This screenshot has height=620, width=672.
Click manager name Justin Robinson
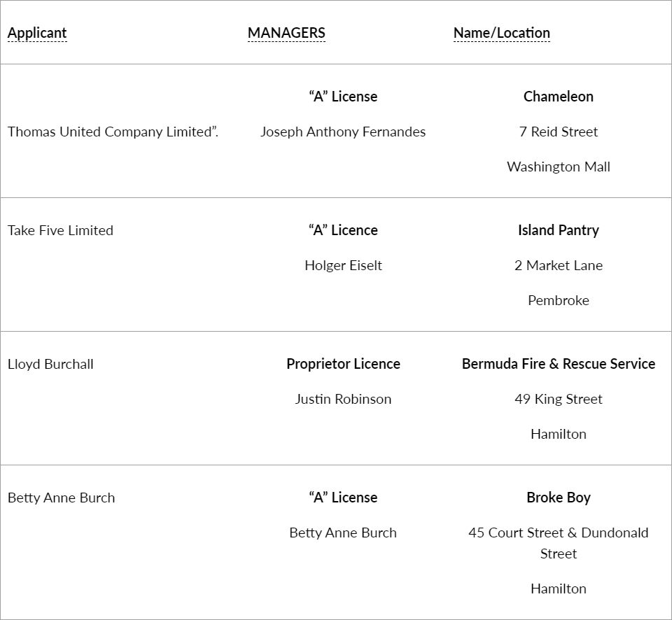pos(343,399)
